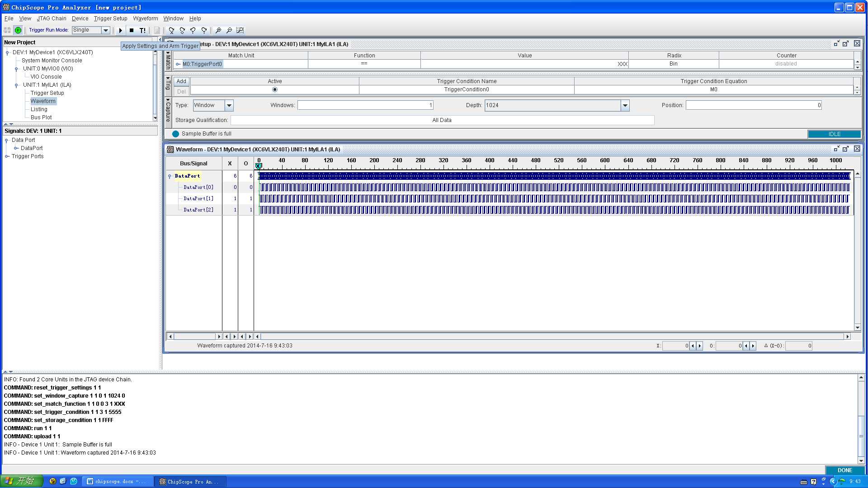Click the X cursor marker at sample 0
The width and height of the screenshot is (868, 488).
[x=259, y=166]
